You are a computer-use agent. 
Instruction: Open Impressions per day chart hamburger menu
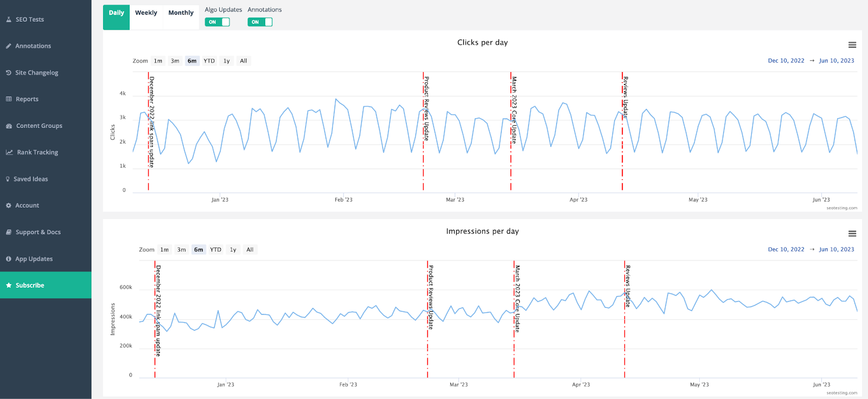tap(852, 234)
